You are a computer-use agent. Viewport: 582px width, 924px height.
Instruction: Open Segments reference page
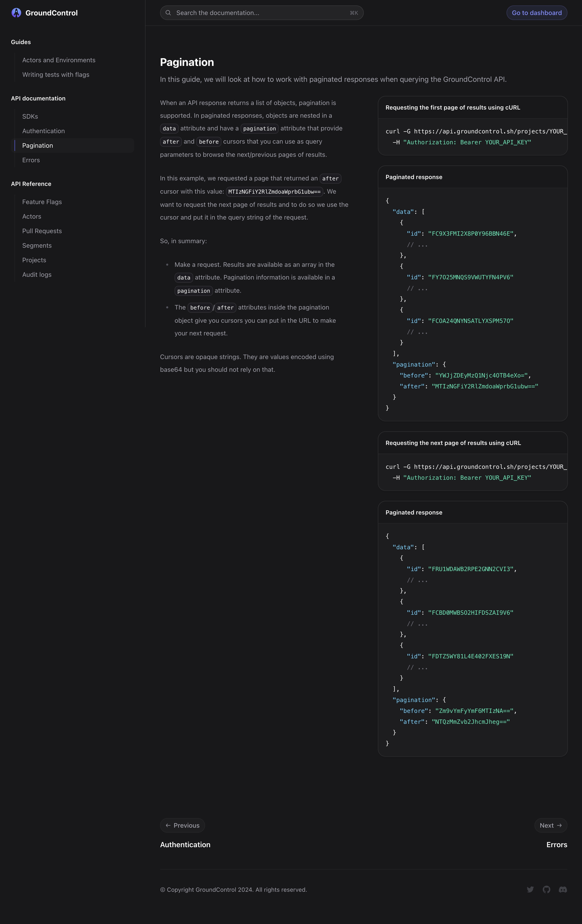coord(37,246)
